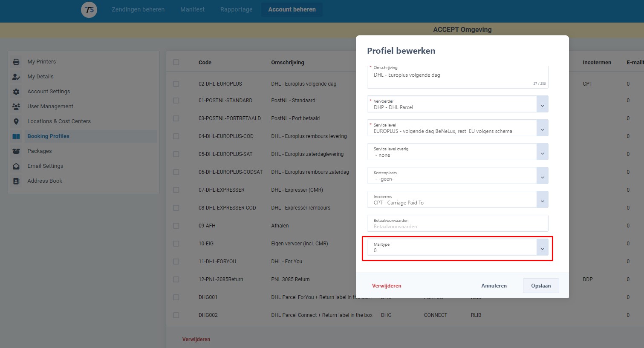Open the Mailtype dropdown
Image resolution: width=644 pixels, height=348 pixels.
click(x=542, y=247)
